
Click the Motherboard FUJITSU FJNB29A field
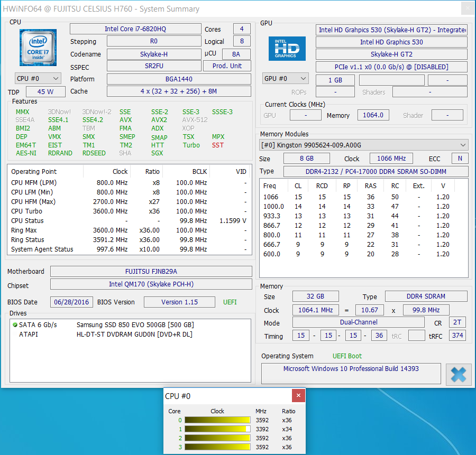[151, 272]
